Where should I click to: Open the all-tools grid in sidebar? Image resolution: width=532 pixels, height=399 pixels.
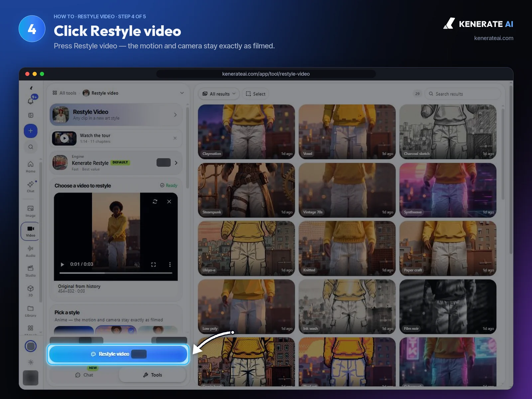coord(31,328)
